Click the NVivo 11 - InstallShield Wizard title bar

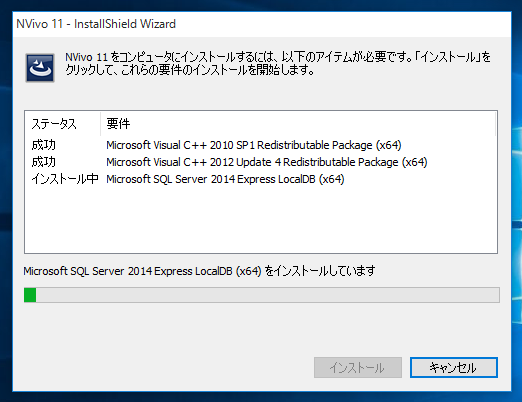[x=262, y=24]
